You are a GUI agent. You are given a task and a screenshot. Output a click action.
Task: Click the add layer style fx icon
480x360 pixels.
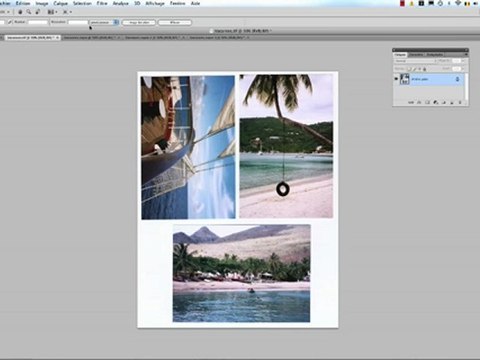(419, 102)
